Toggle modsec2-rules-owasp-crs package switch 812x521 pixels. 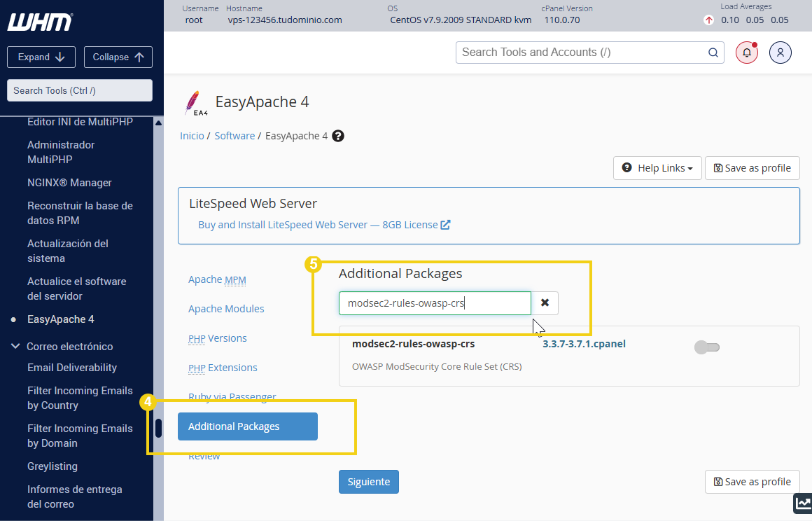[707, 347]
